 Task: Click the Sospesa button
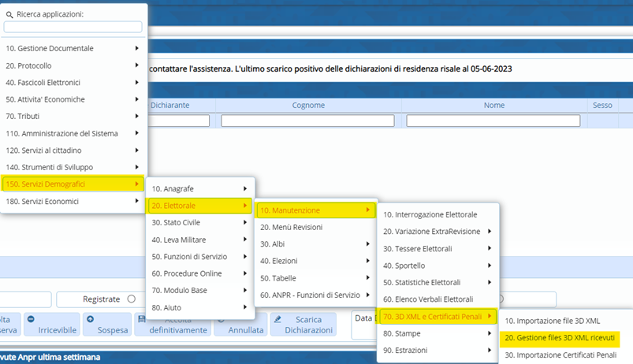(107, 325)
